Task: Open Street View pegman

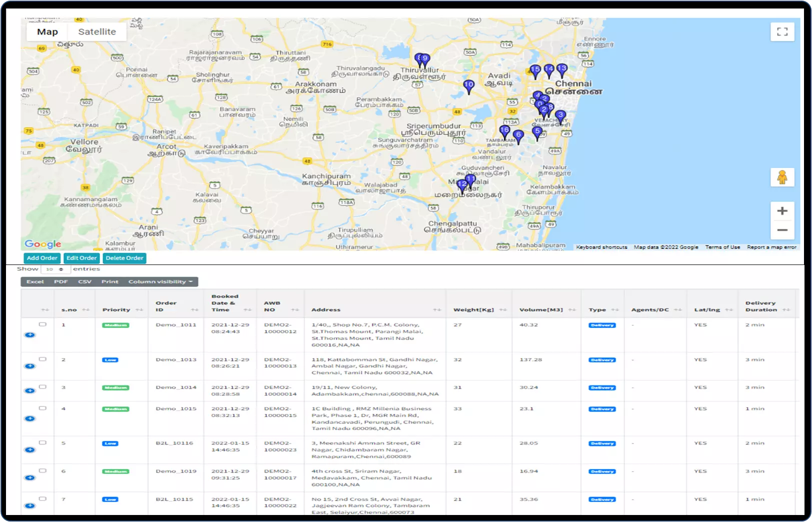Action: tap(782, 177)
